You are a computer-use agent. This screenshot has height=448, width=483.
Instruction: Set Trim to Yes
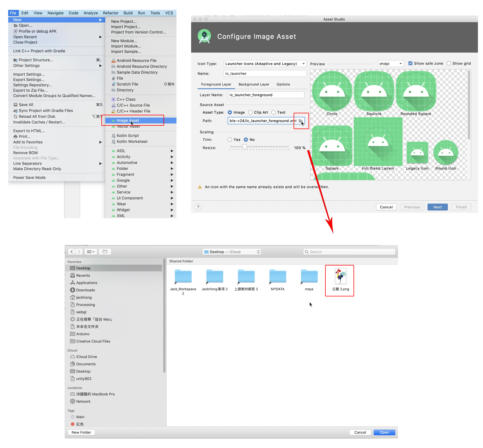tap(230, 139)
